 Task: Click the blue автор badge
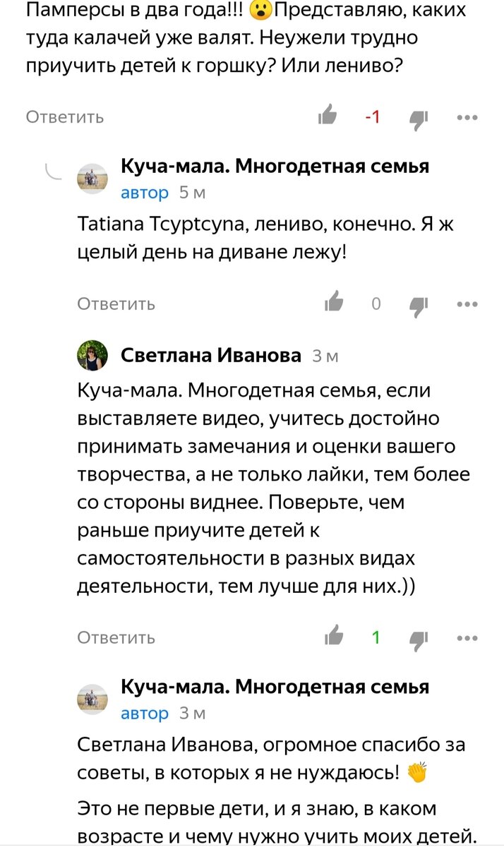tap(145, 192)
